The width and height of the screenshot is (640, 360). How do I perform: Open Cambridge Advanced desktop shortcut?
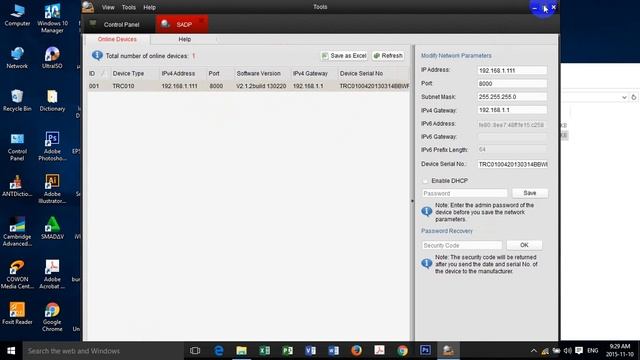click(x=17, y=232)
